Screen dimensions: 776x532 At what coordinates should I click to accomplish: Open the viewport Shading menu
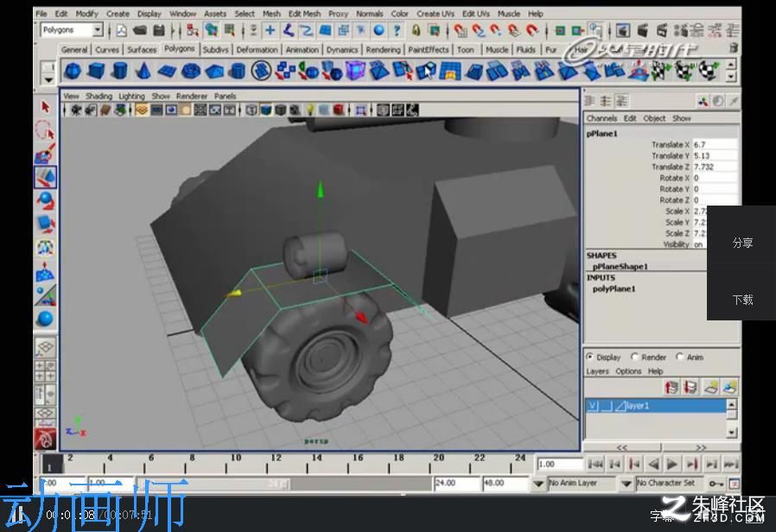coord(99,96)
